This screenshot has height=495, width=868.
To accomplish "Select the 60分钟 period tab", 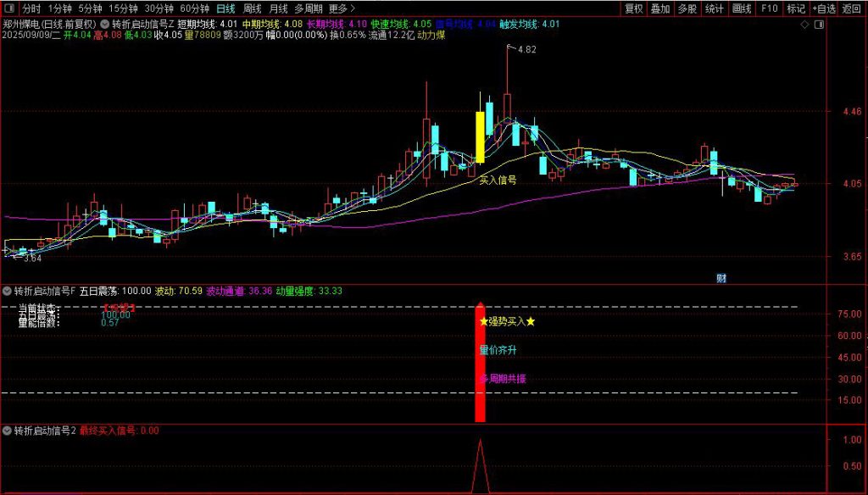I will 194,8.
